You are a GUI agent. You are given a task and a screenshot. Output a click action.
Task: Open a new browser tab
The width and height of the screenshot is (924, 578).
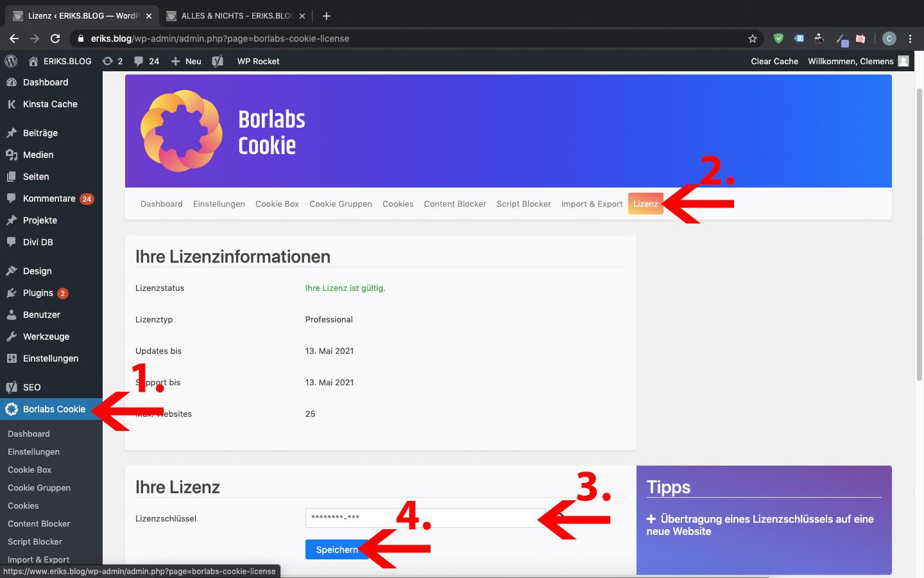click(x=326, y=16)
